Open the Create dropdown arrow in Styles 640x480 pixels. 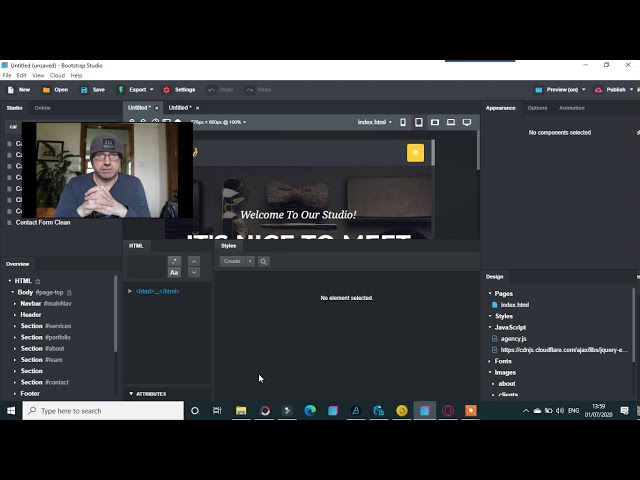(x=250, y=262)
